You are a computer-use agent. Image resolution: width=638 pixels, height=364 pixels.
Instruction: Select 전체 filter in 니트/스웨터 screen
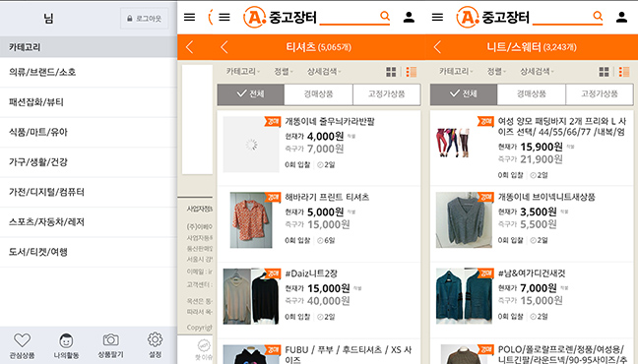point(464,94)
